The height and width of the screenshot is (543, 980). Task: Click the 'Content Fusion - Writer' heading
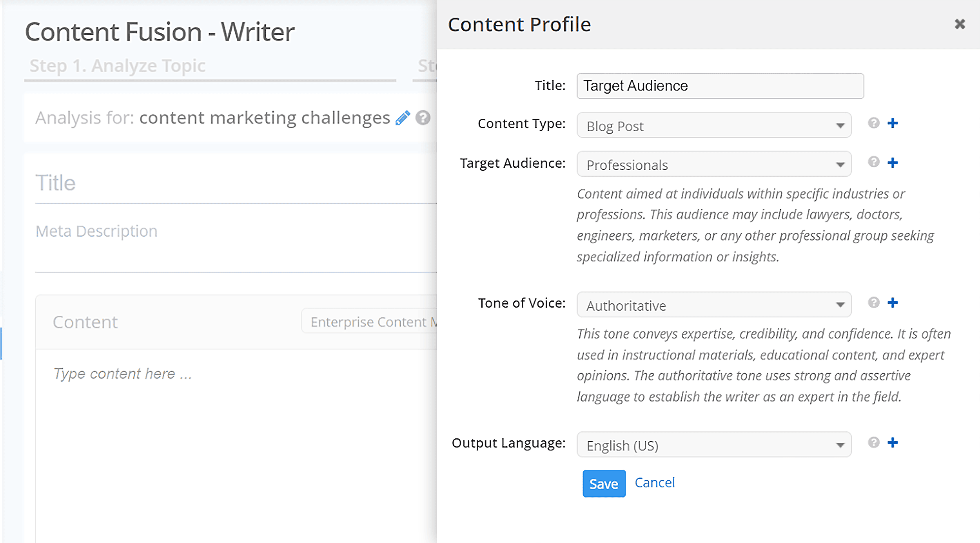160,32
